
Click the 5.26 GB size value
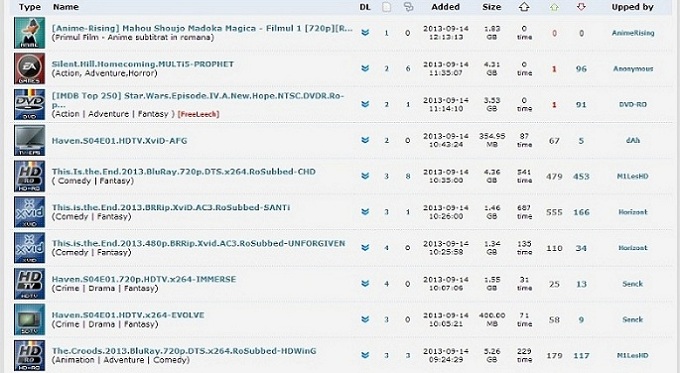point(492,355)
